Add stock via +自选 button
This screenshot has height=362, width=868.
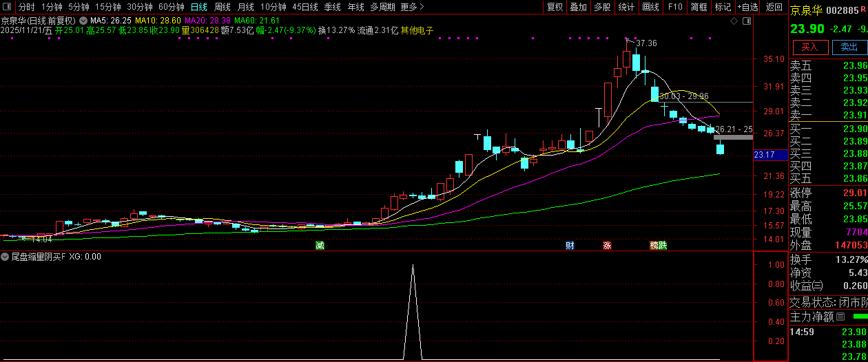click(747, 7)
